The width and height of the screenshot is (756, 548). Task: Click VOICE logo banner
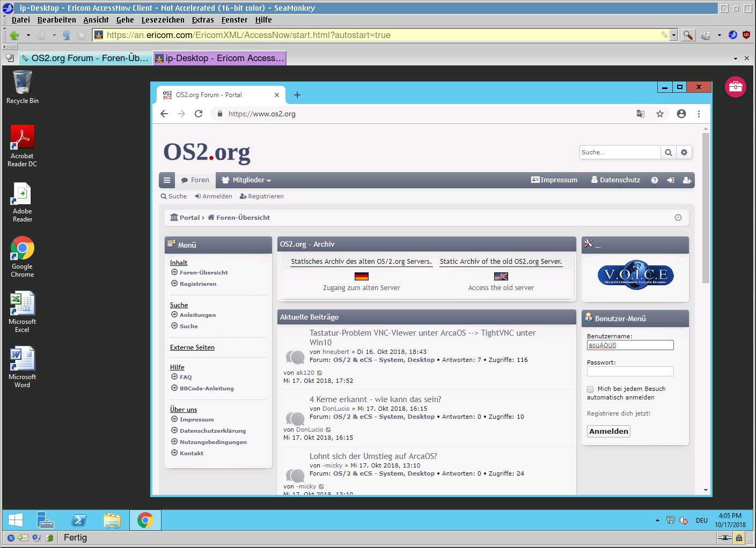click(x=636, y=275)
